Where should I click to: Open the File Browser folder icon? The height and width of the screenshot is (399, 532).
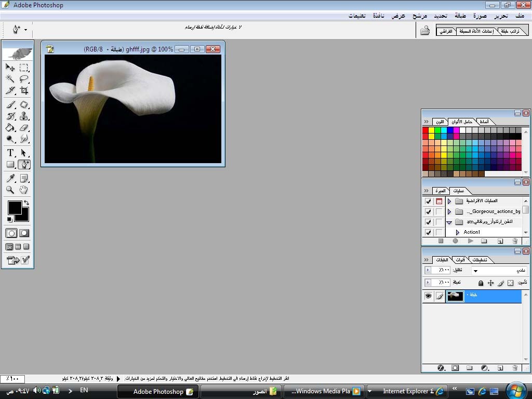425,31
